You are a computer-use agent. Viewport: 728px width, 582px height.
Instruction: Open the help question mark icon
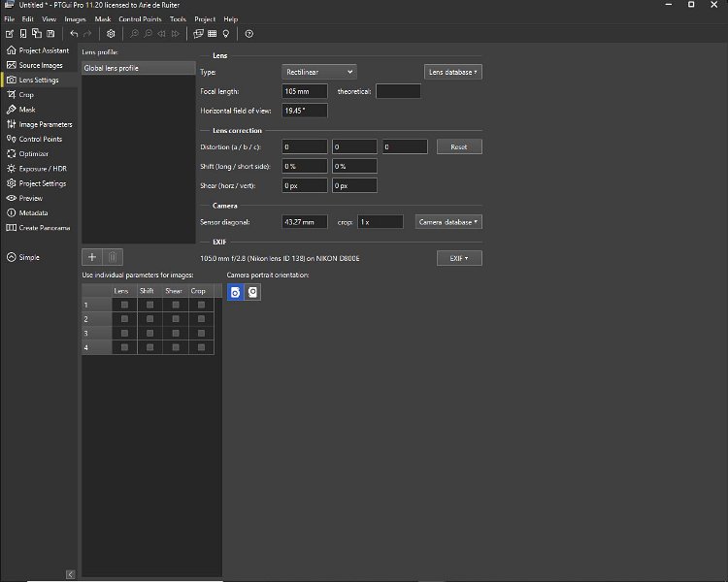[x=249, y=34]
